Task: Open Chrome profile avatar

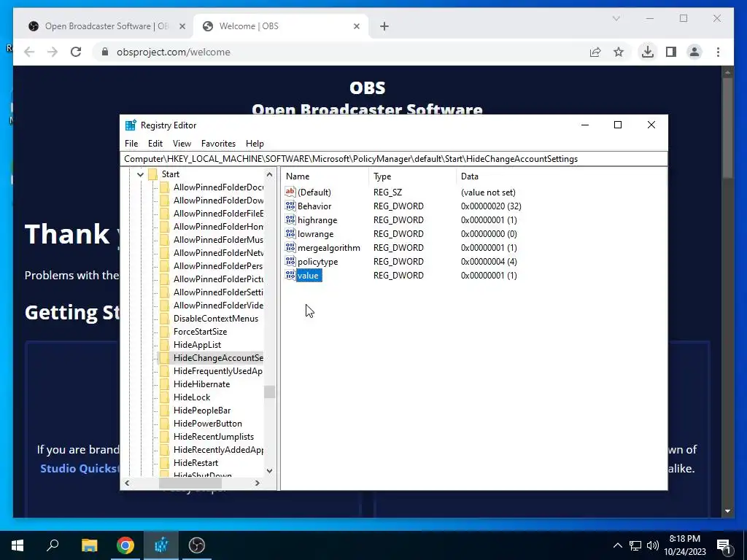Action: (694, 52)
